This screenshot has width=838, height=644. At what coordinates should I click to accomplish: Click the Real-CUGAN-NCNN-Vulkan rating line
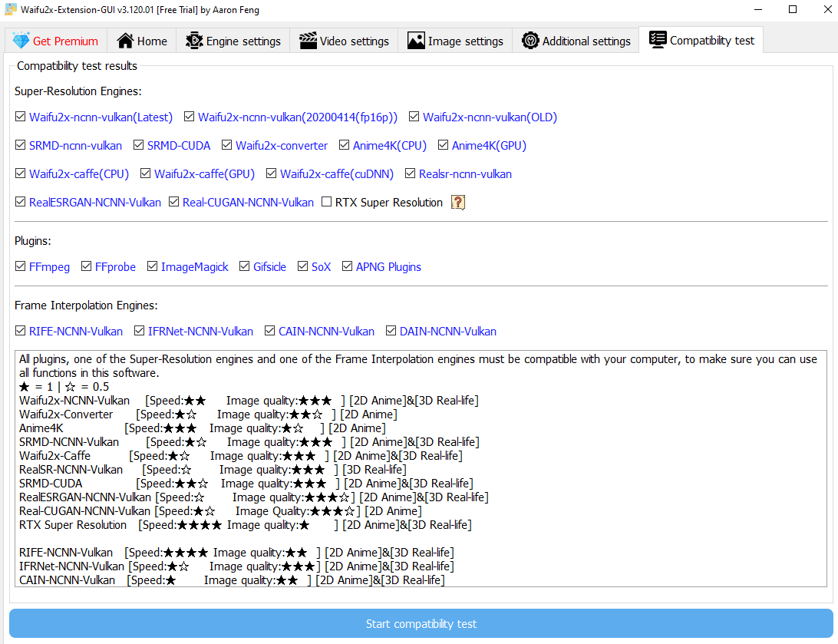tap(221, 511)
